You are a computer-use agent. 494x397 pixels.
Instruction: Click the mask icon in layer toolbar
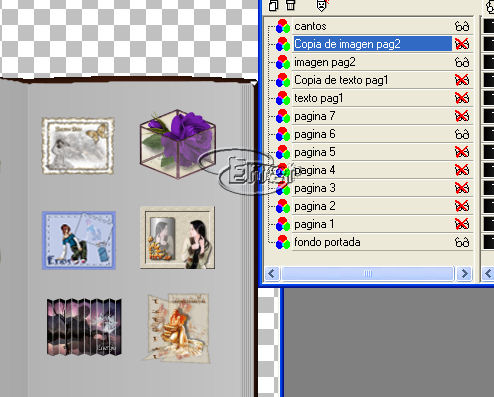coord(321,5)
